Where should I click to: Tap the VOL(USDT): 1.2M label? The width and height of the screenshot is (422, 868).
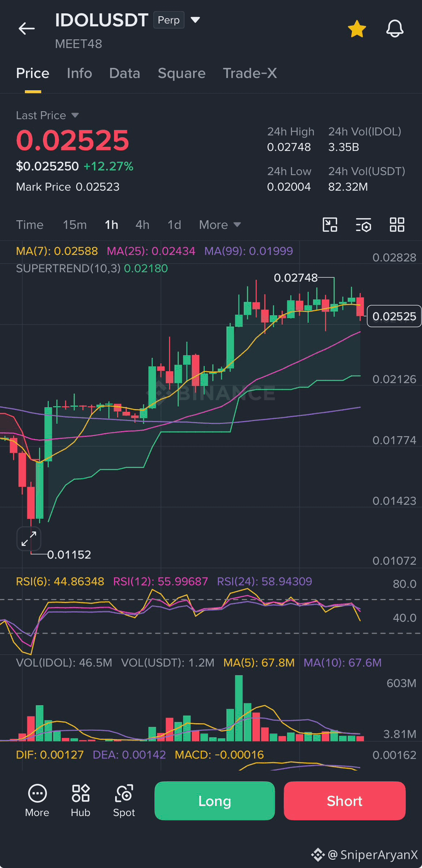point(168,663)
